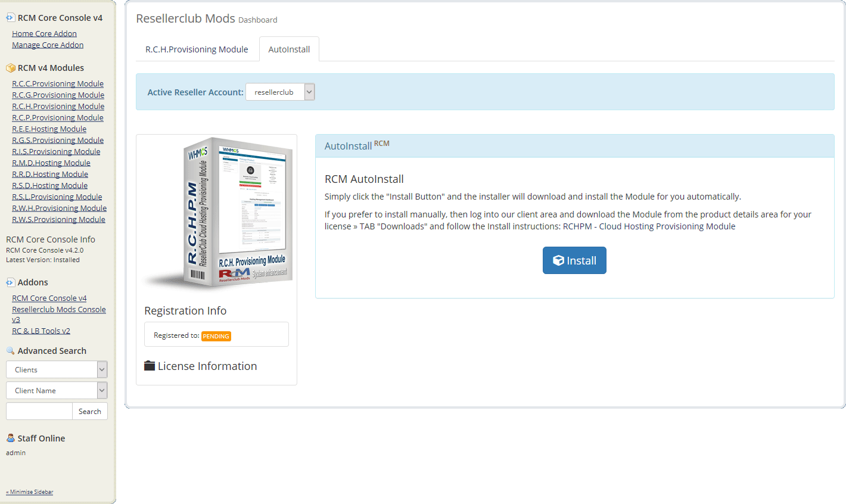This screenshot has height=504, width=846.
Task: Click the R.C.H.P.M product box image
Action: coord(217,214)
